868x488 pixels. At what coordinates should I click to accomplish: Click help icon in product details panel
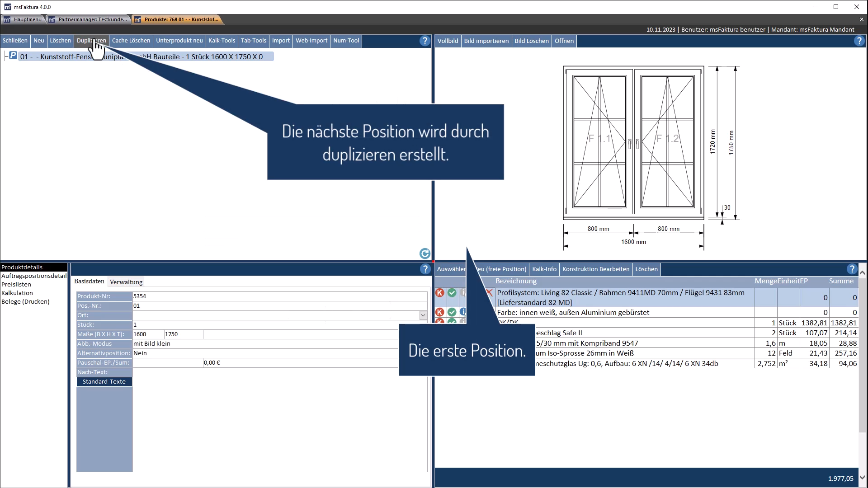[x=425, y=269]
